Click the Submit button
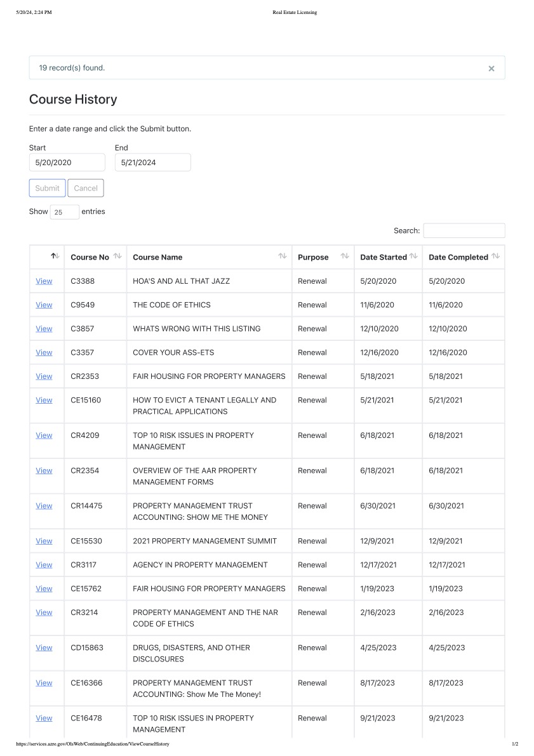 [47, 188]
